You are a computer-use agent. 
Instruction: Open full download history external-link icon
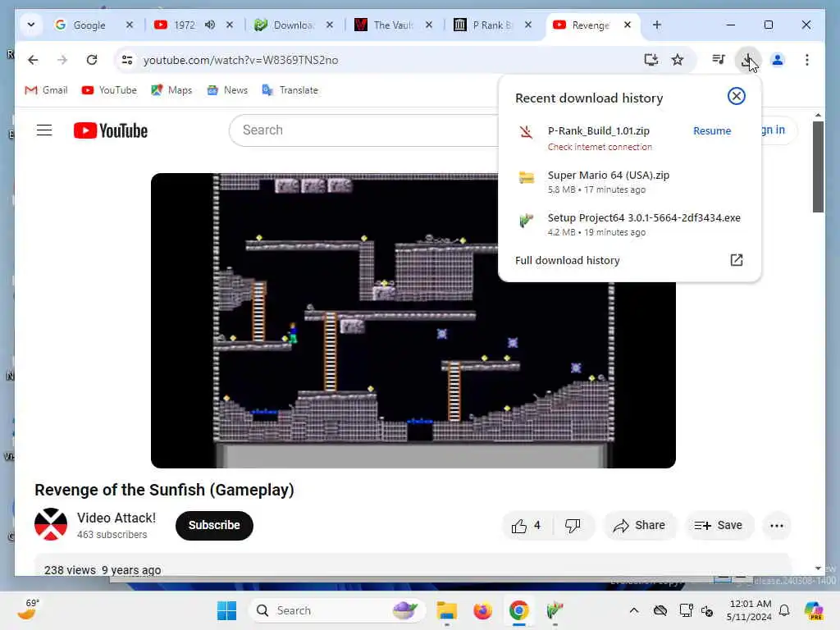737,260
